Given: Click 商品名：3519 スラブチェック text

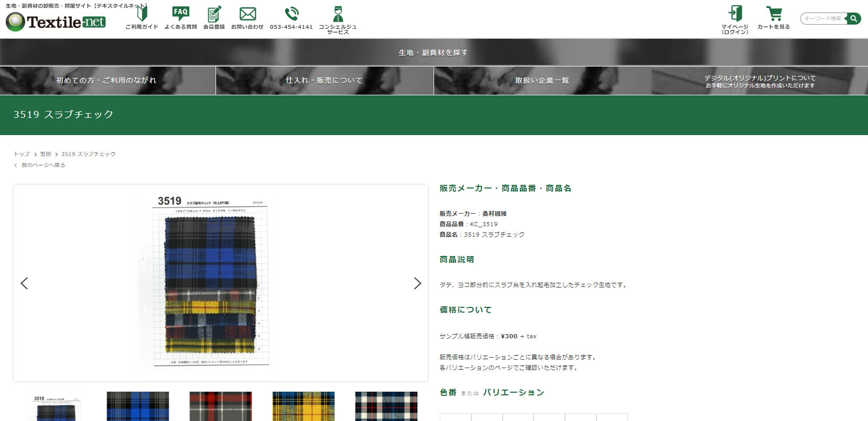Looking at the screenshot, I should point(482,235).
